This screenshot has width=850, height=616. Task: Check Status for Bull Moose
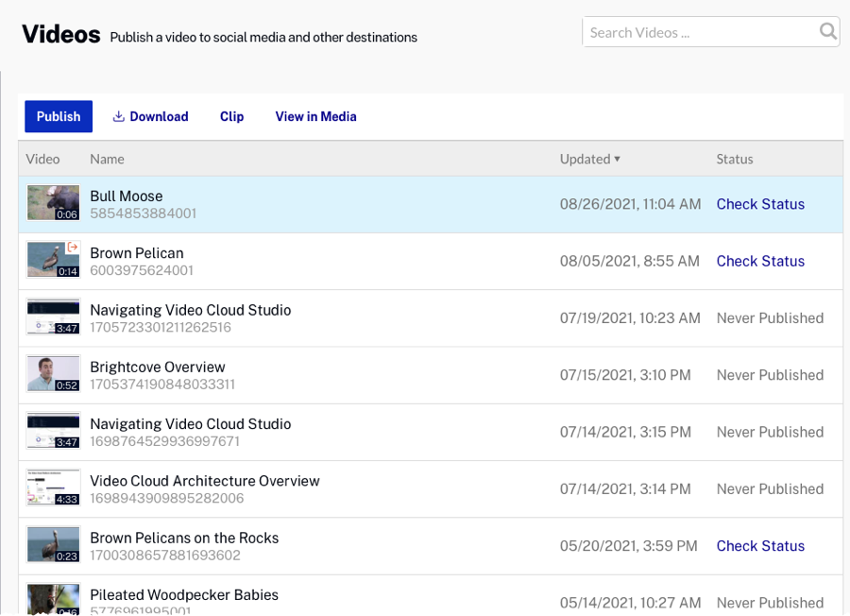(x=760, y=204)
